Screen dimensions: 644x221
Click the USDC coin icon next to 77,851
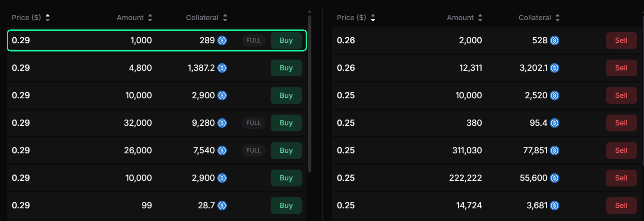click(x=554, y=150)
